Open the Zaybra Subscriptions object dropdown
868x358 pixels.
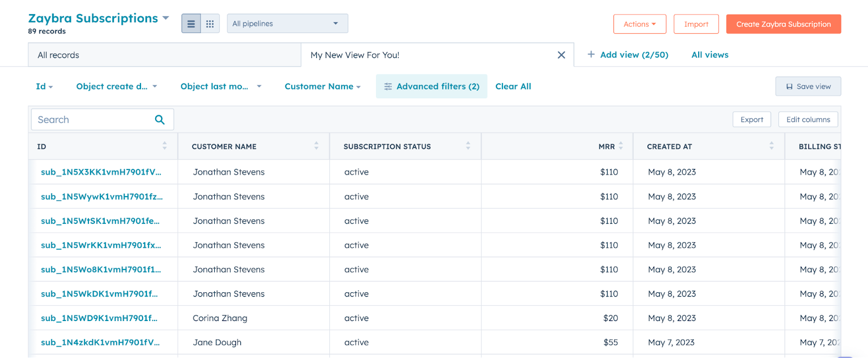[x=99, y=18]
